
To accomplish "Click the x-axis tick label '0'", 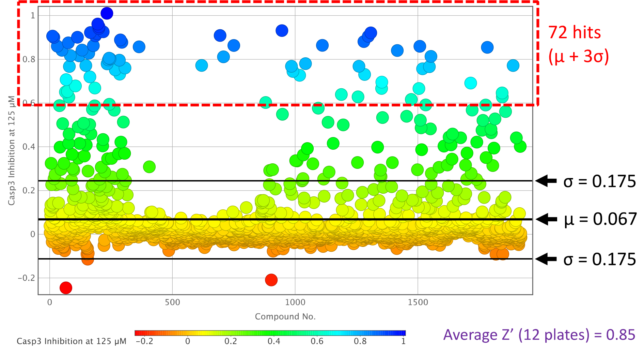I will (50, 302).
